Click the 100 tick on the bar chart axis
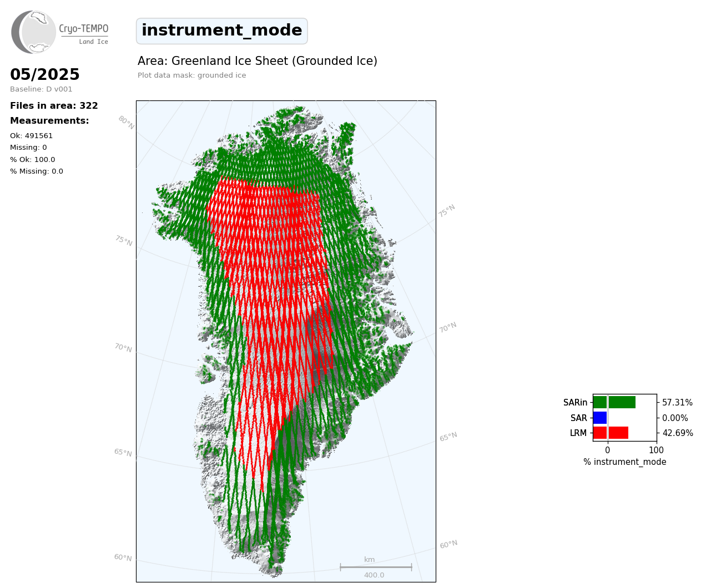The width and height of the screenshot is (706, 588). pos(657,450)
